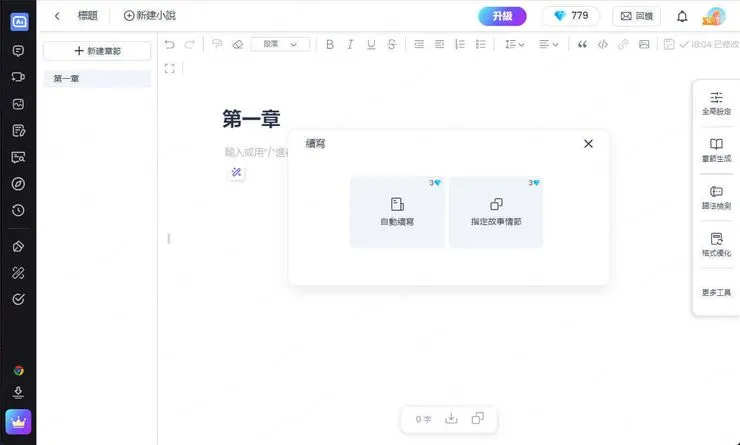
Task: Toggle the bulleted list
Action: (480, 44)
